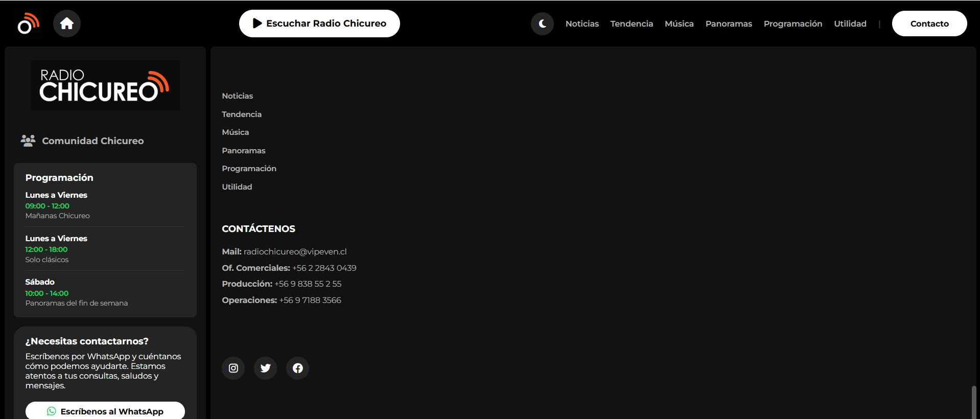Select Panoramas del fin de semana entry
980x419 pixels.
point(77,303)
